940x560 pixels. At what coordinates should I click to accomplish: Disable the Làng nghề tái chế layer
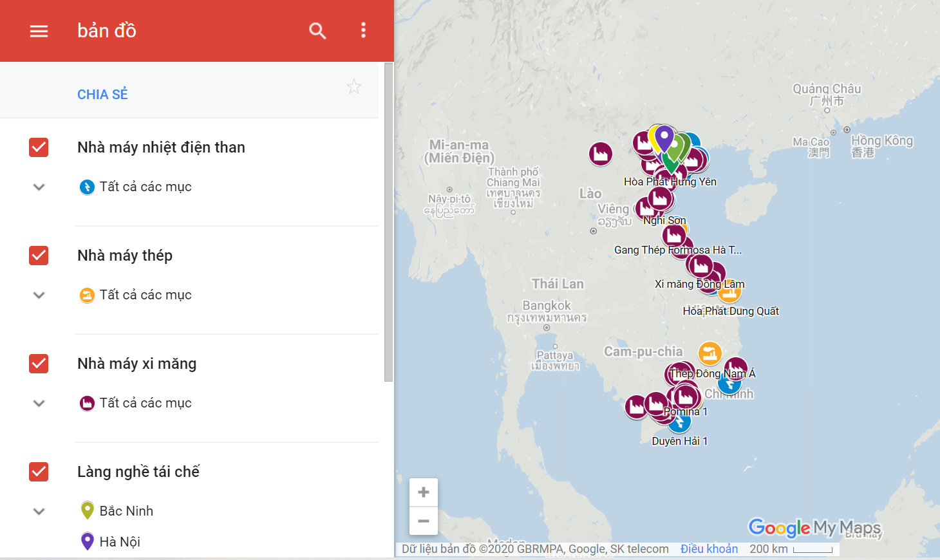point(39,472)
